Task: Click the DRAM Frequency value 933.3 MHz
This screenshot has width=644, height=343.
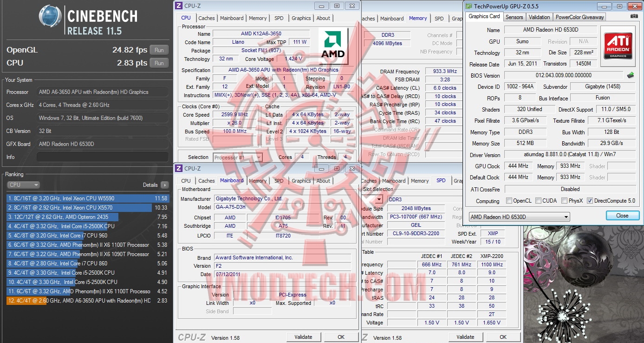Action: [444, 72]
